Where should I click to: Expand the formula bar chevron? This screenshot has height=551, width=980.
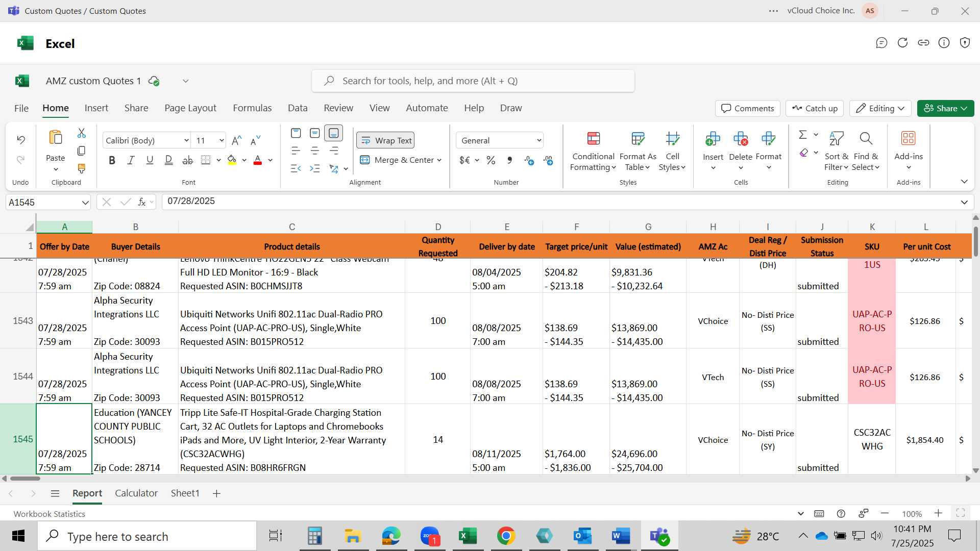[964, 203]
